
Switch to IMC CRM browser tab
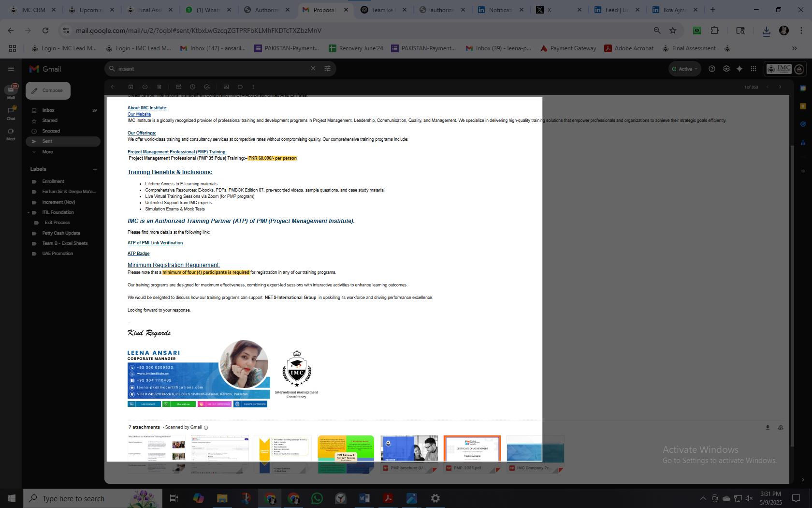click(x=32, y=10)
